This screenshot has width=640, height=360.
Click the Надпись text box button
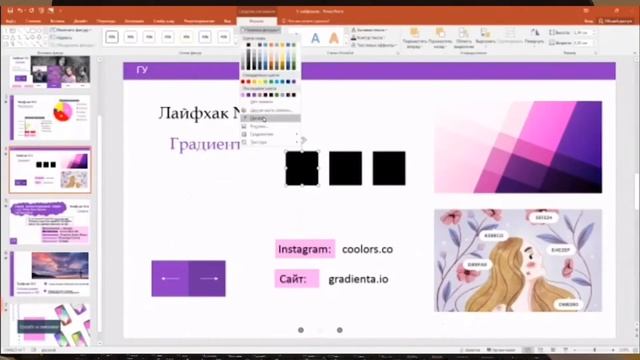click(62, 38)
